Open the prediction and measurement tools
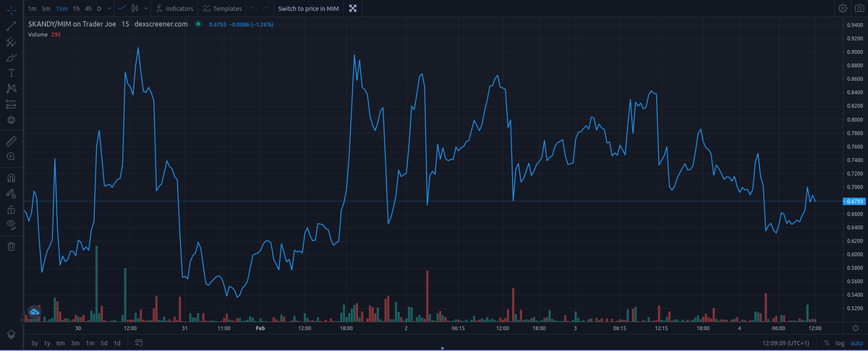The image size is (868, 351). (x=11, y=104)
